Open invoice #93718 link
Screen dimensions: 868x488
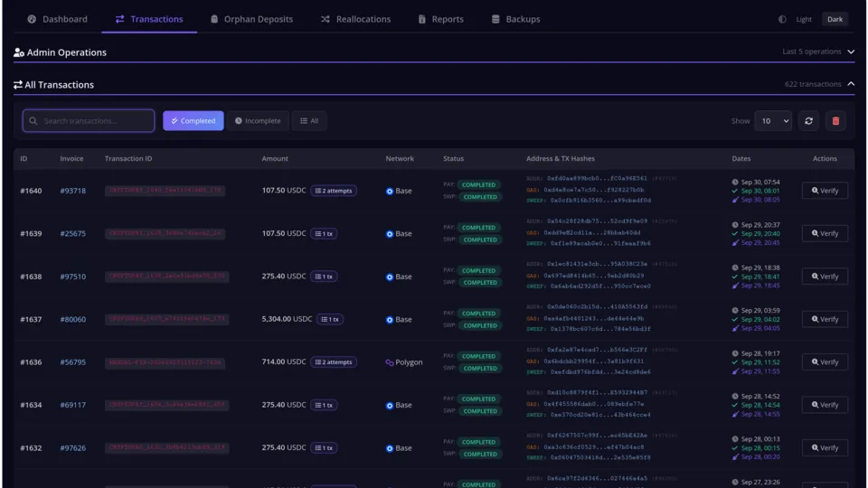point(73,191)
